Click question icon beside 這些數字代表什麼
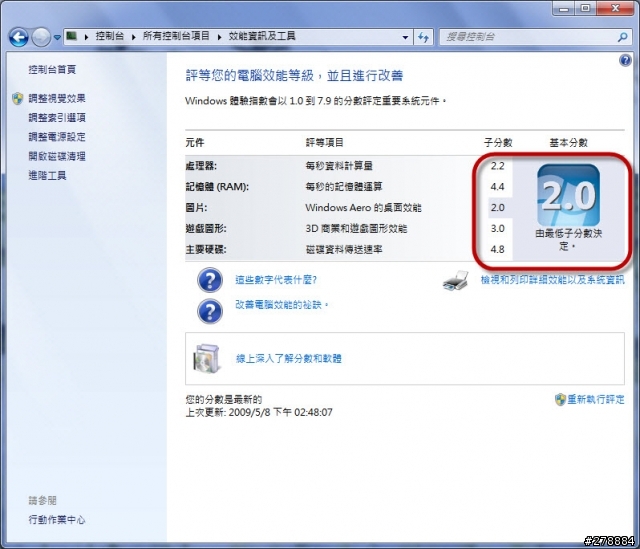This screenshot has height=549, width=640. point(210,280)
